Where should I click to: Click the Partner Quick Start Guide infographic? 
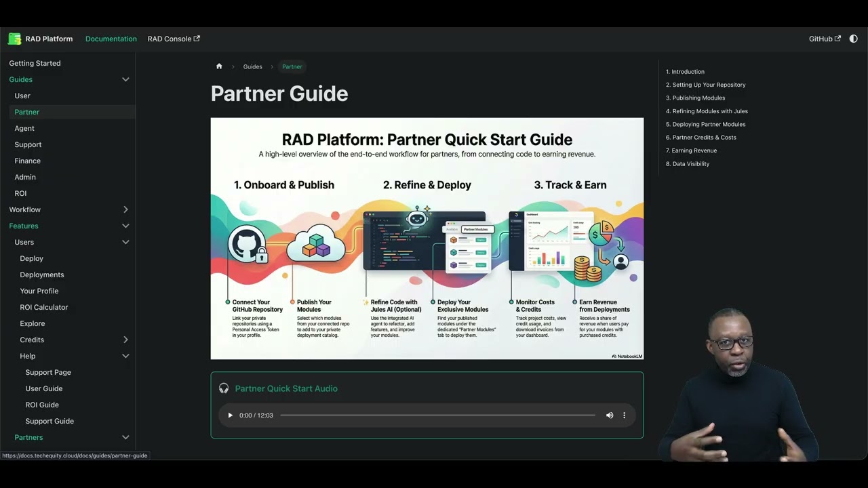(427, 239)
